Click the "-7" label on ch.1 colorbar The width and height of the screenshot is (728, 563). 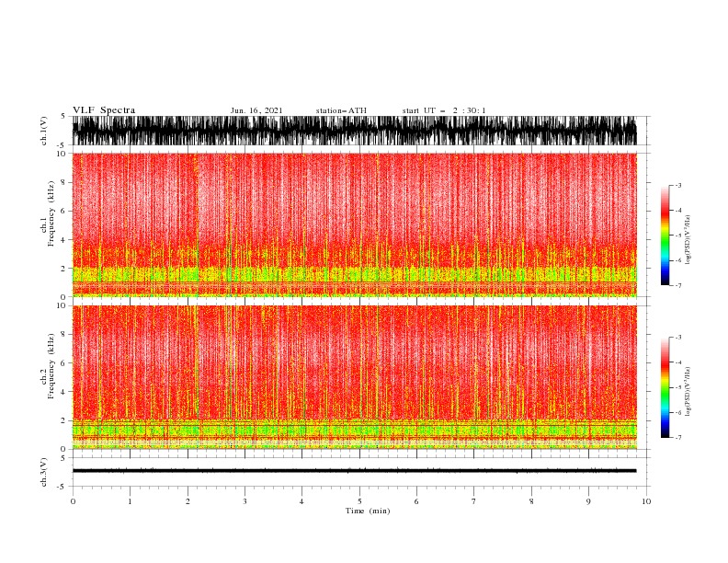(x=677, y=285)
